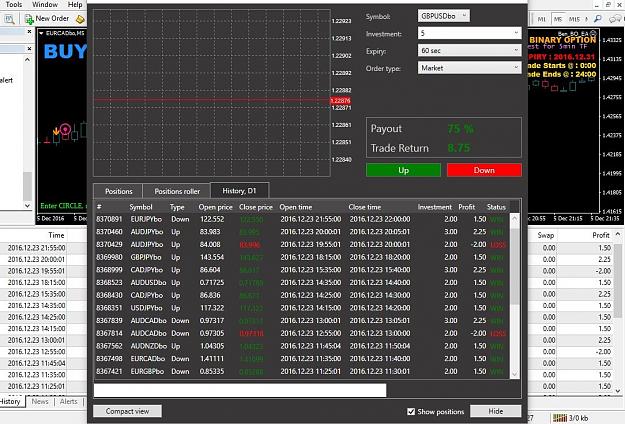625x424 pixels.
Task: Open the Order type Market dropdown
Action: tap(470, 68)
